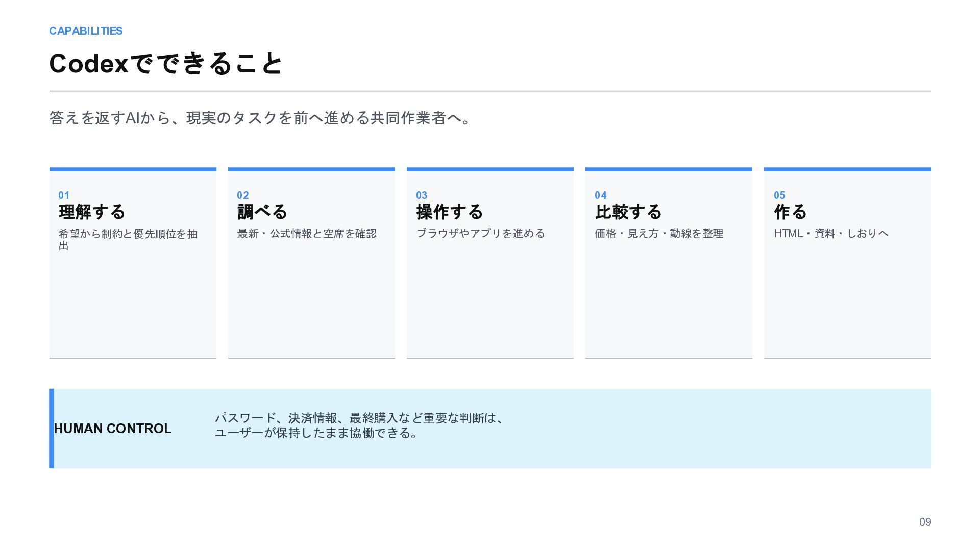
Task: Select the heading '比較する'
Action: coord(628,212)
